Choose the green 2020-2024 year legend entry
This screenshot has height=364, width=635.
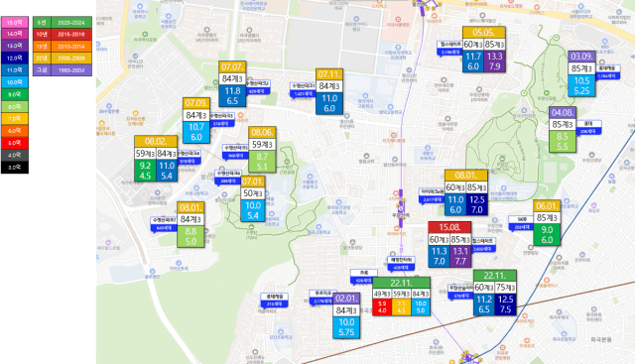pos(63,23)
